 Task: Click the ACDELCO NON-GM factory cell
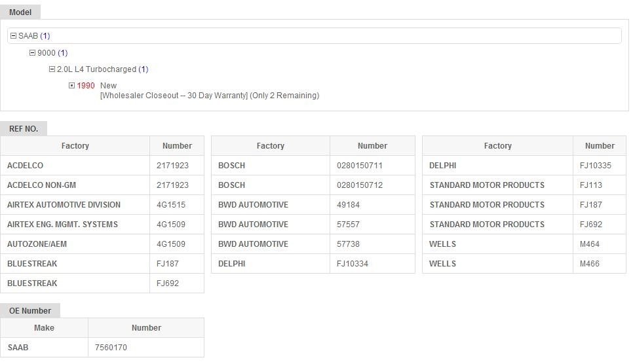(41, 185)
